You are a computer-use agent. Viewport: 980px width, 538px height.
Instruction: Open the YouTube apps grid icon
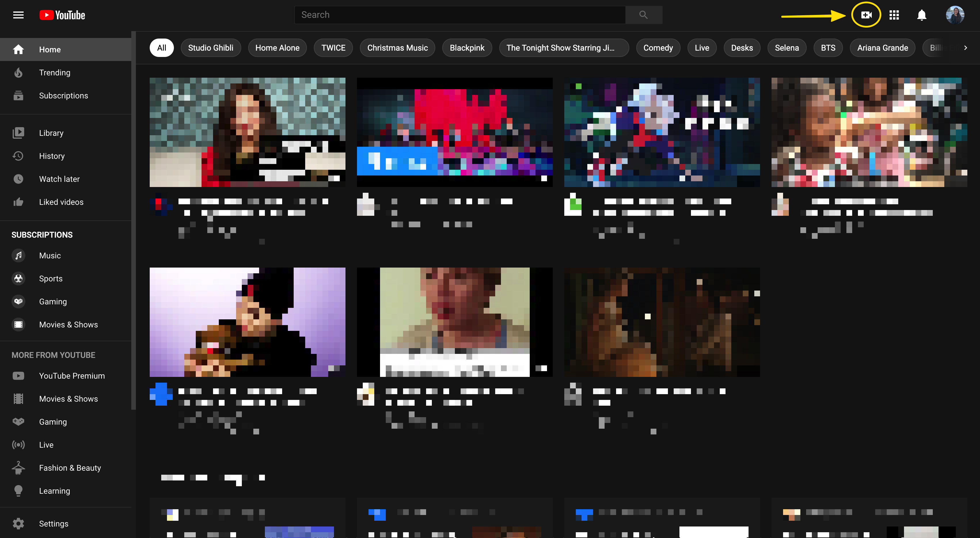coord(894,15)
